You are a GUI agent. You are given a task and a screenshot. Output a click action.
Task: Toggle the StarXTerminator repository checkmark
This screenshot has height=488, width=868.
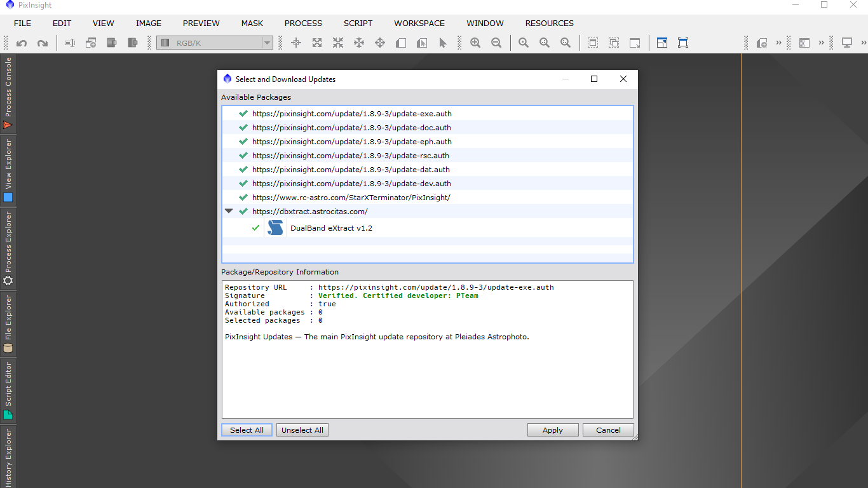point(243,198)
